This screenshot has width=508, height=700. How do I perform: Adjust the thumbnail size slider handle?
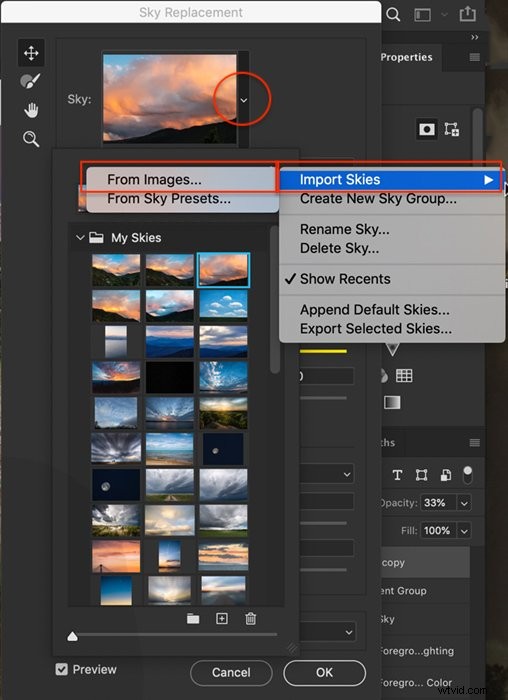click(x=72, y=637)
